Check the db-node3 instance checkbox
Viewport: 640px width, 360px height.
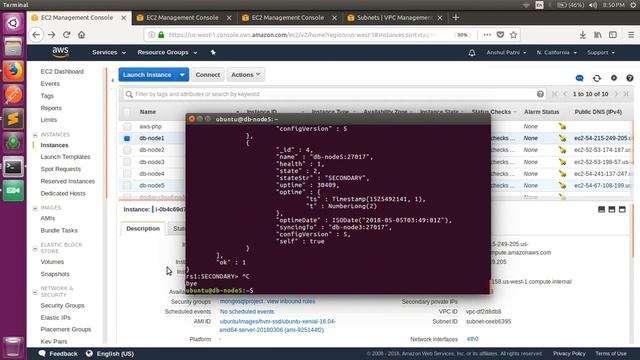pos(127,162)
